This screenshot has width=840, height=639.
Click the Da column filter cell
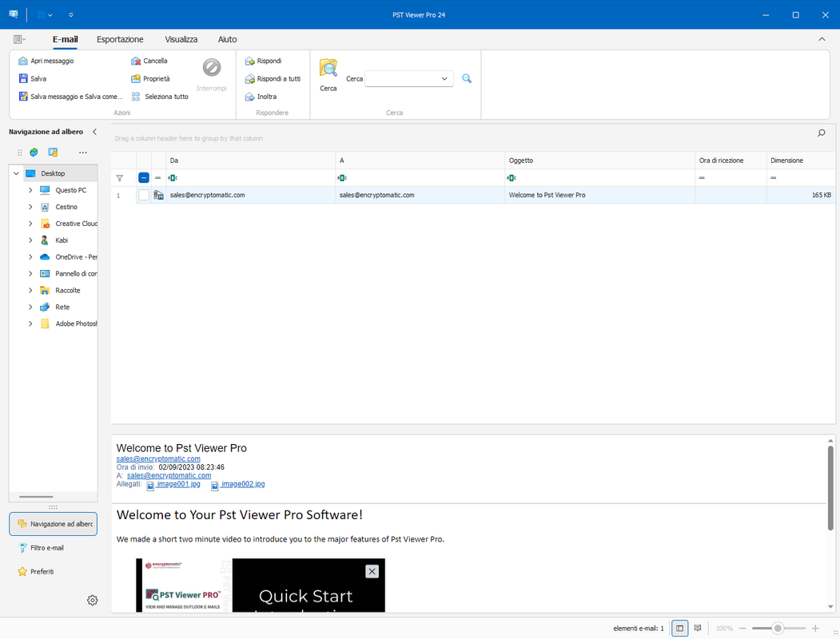pos(251,178)
